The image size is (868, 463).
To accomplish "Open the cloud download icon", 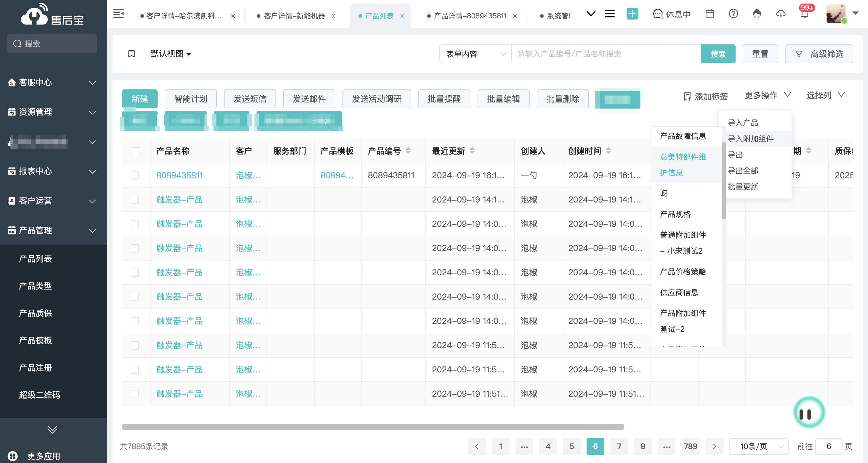I will point(781,14).
